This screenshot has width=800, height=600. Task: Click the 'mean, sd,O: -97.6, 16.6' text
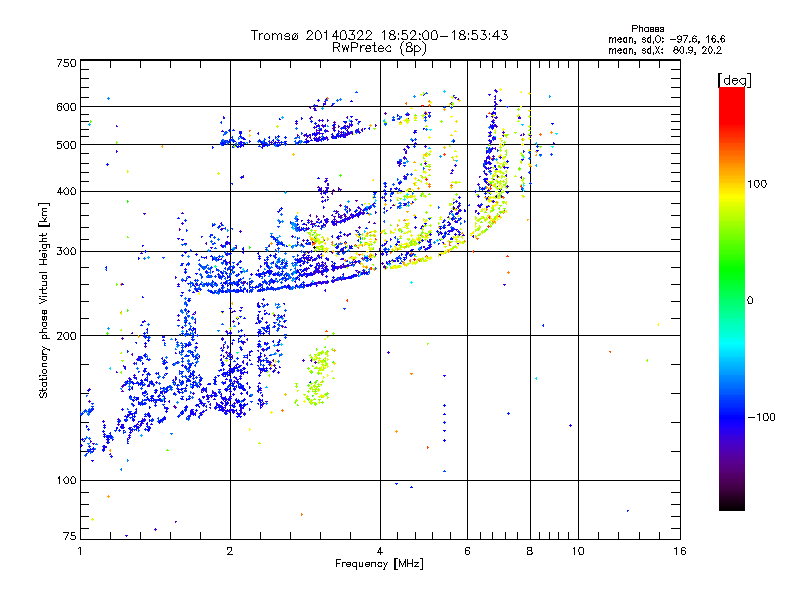coord(666,39)
